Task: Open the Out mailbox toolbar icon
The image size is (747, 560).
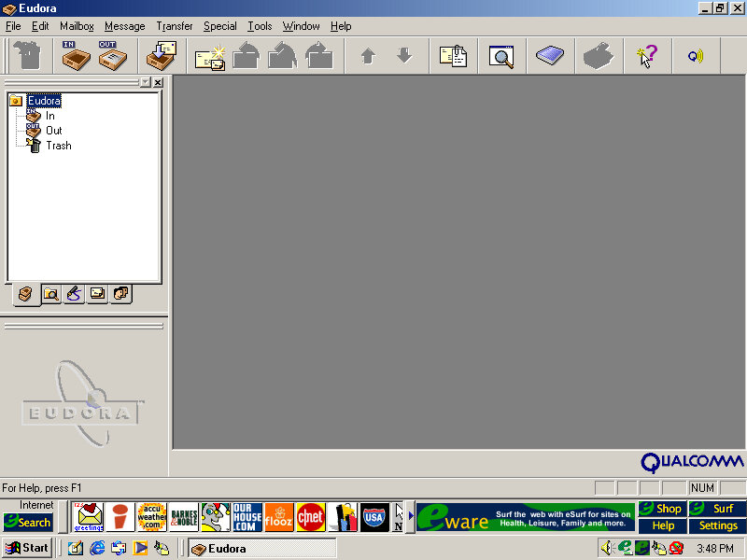Action: [113, 56]
